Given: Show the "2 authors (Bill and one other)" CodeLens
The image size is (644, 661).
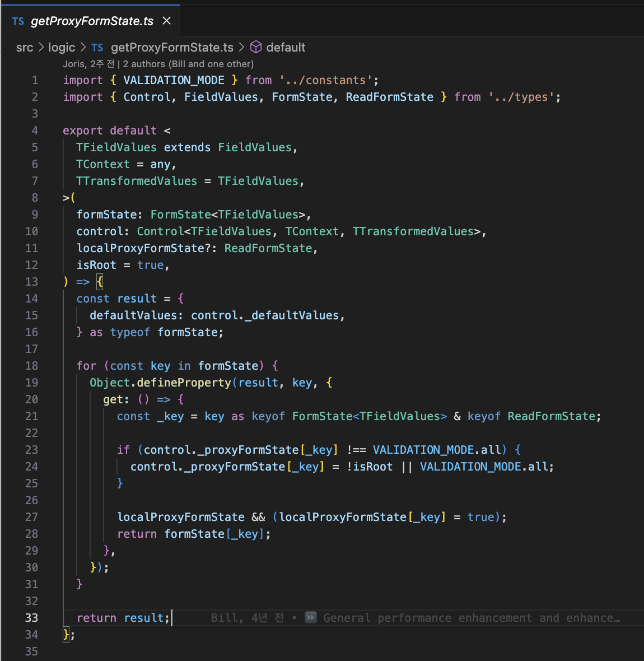Looking at the screenshot, I should (188, 64).
